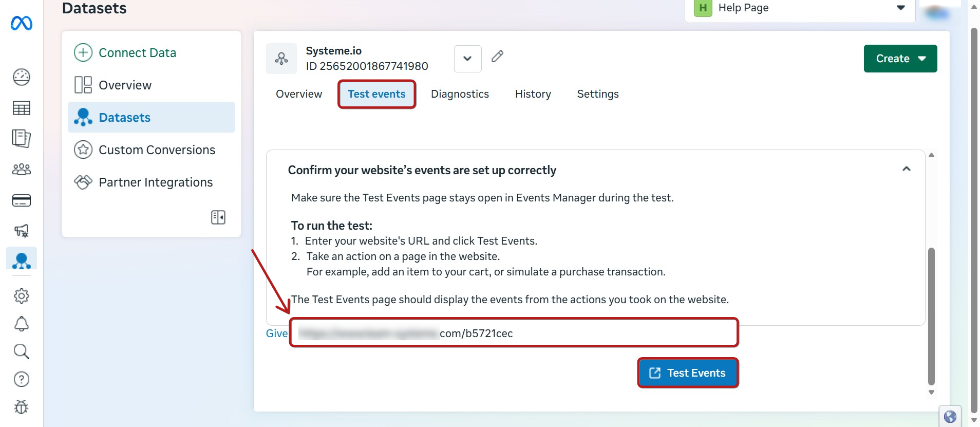This screenshot has height=427, width=980.
Task: Click the blue Test Events button
Action: point(688,373)
